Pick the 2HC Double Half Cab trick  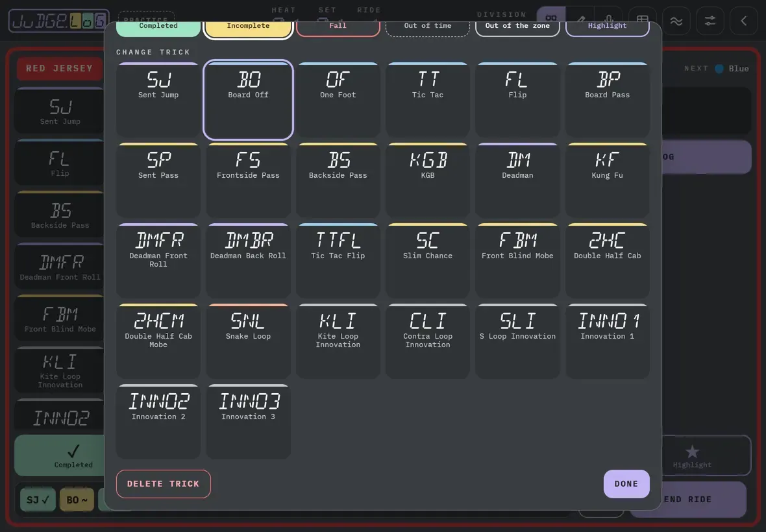click(608, 261)
